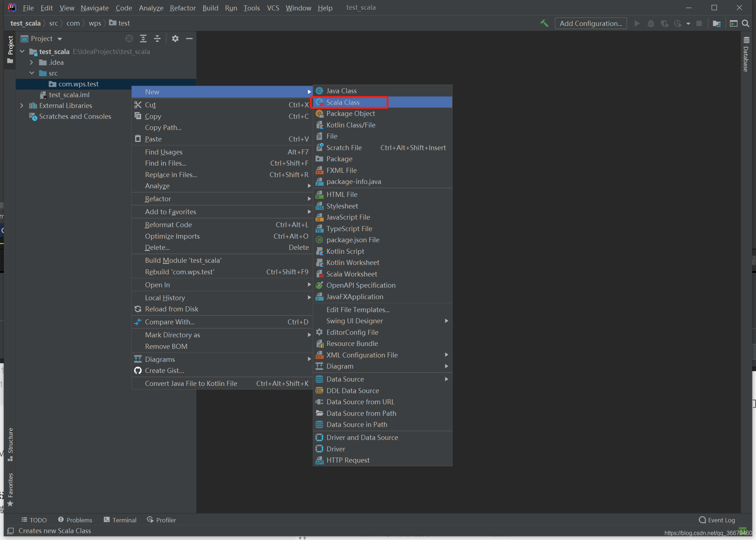Click the Stop square icon
Screen dimensions: 756x540
click(x=699, y=23)
